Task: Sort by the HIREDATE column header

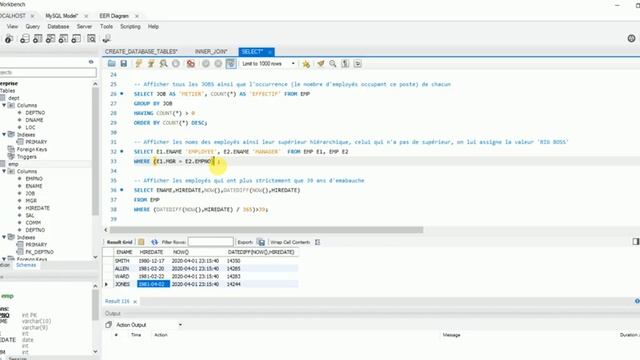Action: coord(151,252)
